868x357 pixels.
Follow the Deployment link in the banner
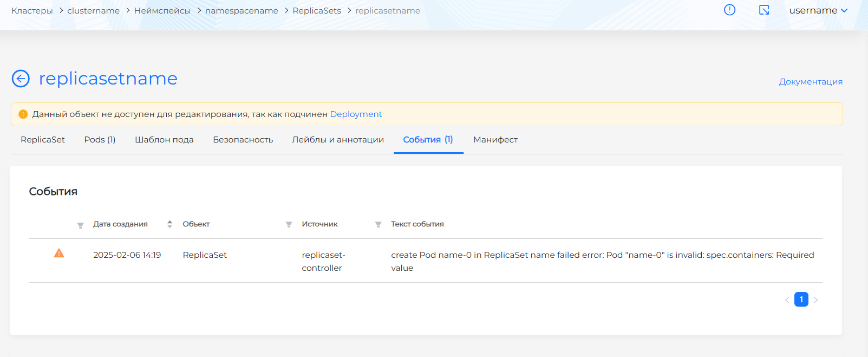(356, 114)
